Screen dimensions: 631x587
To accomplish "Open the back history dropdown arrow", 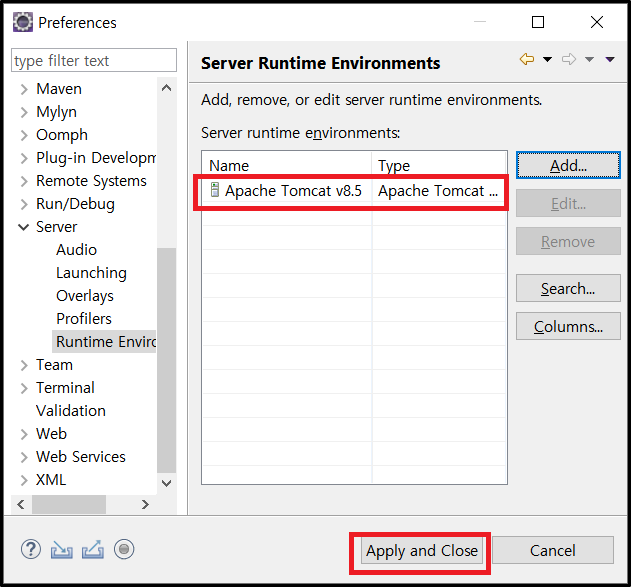I will point(547,60).
